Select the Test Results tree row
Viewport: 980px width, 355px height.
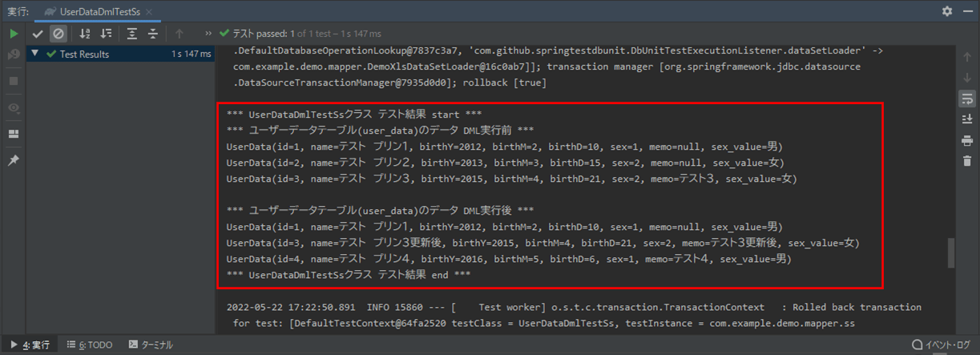(x=84, y=54)
